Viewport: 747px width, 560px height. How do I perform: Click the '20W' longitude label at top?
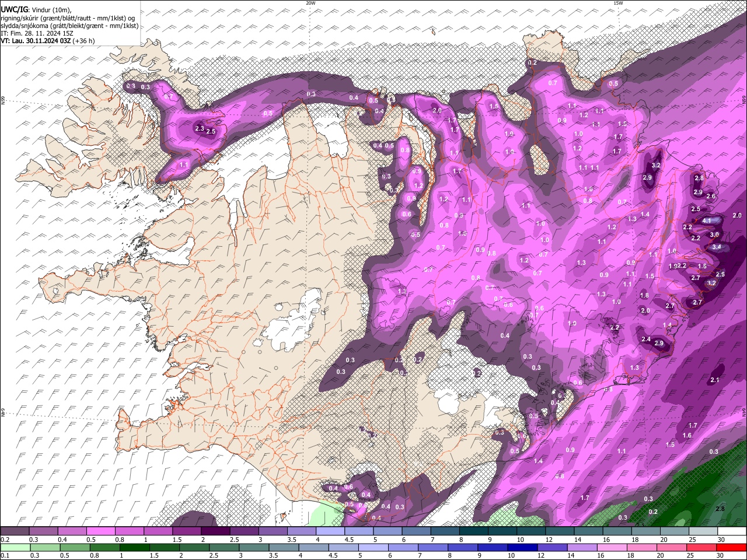click(310, 3)
